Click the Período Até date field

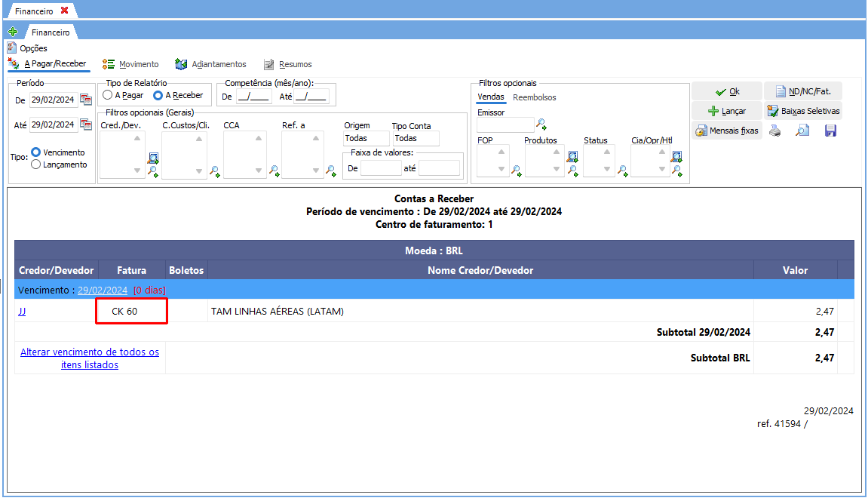tap(54, 124)
